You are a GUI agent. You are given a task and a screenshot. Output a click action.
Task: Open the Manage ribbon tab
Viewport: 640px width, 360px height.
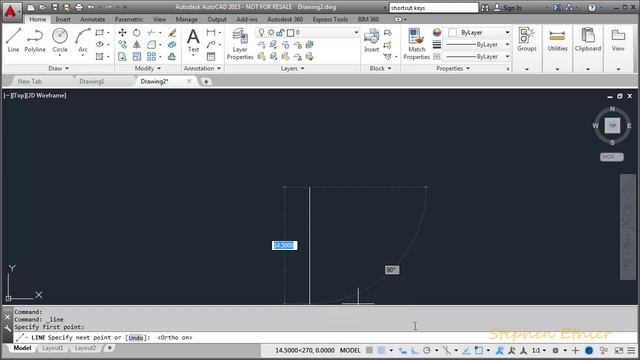(x=187, y=19)
